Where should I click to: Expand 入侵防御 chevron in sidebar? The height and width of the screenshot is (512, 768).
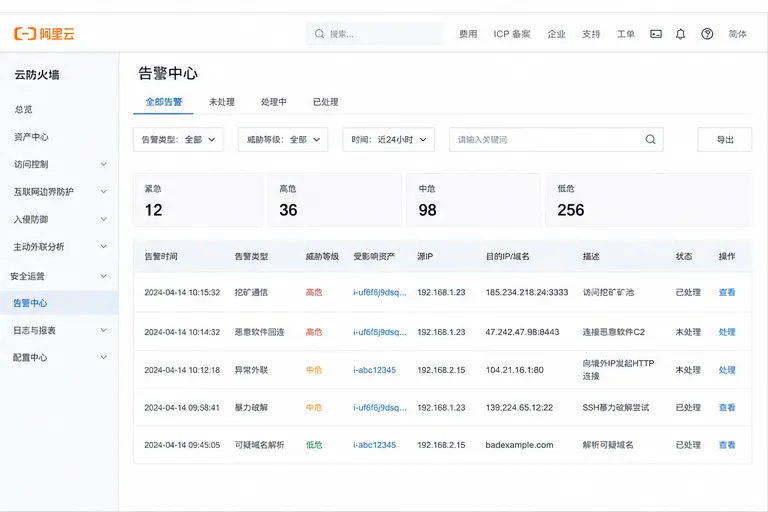(104, 219)
